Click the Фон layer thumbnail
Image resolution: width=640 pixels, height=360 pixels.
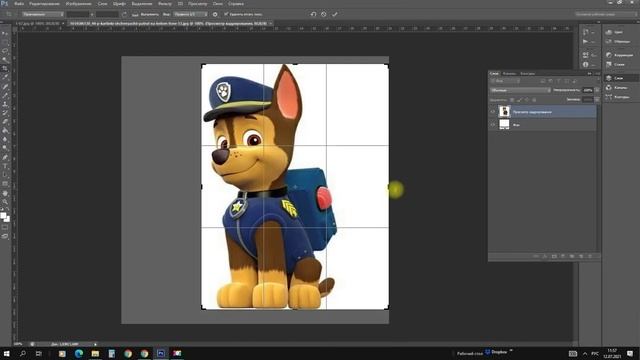tap(504, 124)
